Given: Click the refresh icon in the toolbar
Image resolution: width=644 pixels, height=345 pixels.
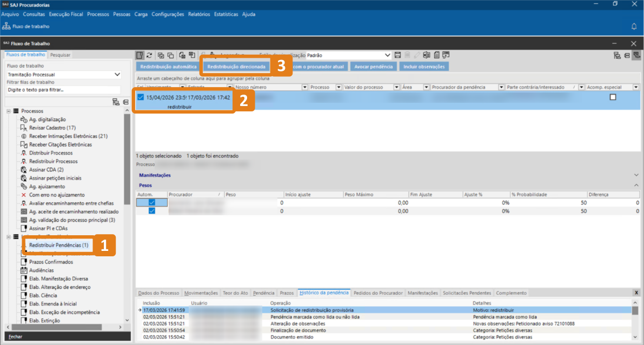Looking at the screenshot, I should click(149, 55).
